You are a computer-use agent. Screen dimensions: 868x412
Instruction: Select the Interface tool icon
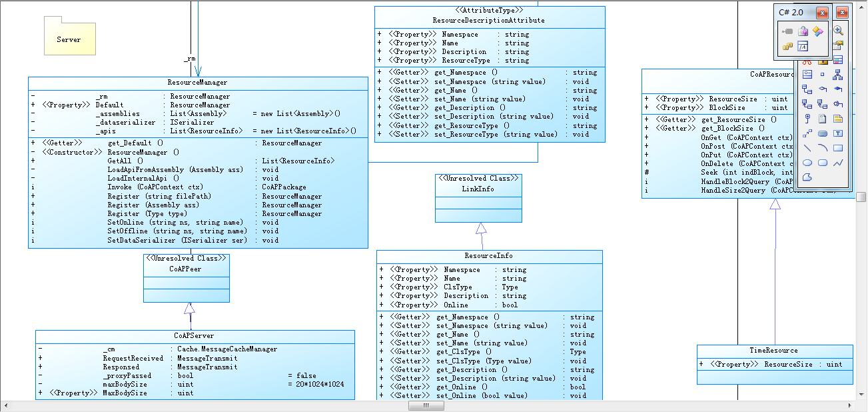click(807, 74)
